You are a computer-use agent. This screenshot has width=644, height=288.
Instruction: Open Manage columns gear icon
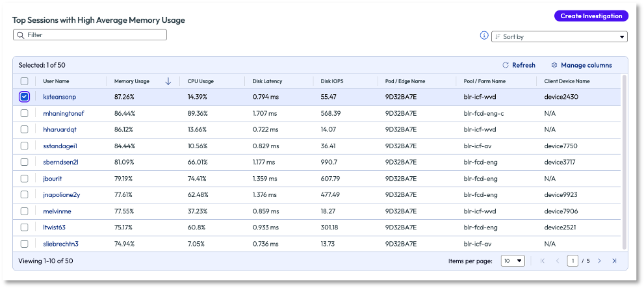point(554,65)
